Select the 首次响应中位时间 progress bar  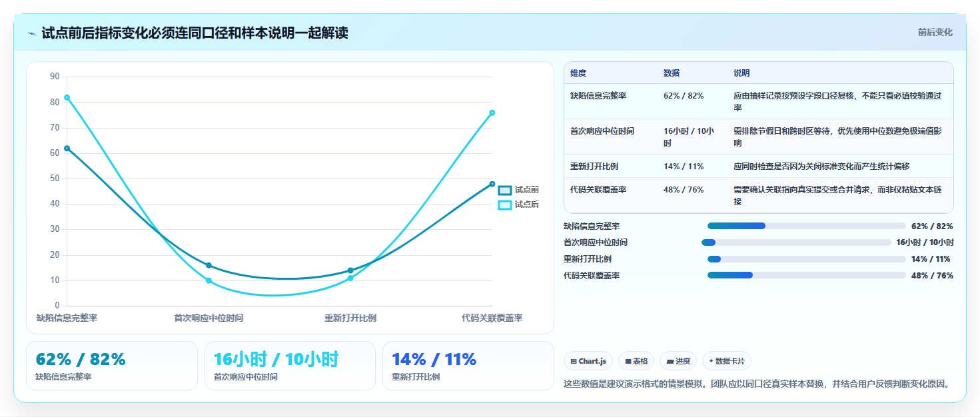pyautogui.click(x=796, y=242)
